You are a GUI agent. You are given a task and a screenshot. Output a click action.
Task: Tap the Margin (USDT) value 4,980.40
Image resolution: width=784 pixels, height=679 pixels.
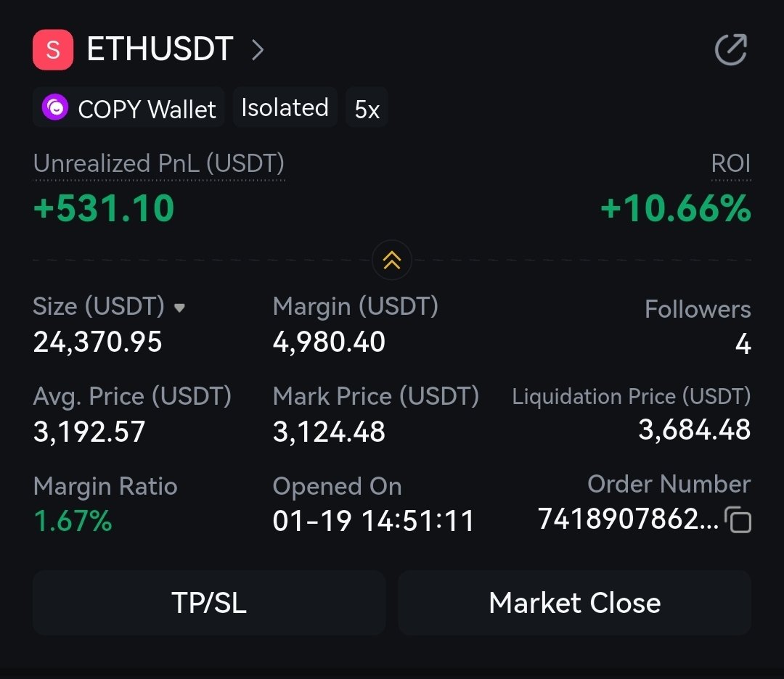pyautogui.click(x=329, y=342)
